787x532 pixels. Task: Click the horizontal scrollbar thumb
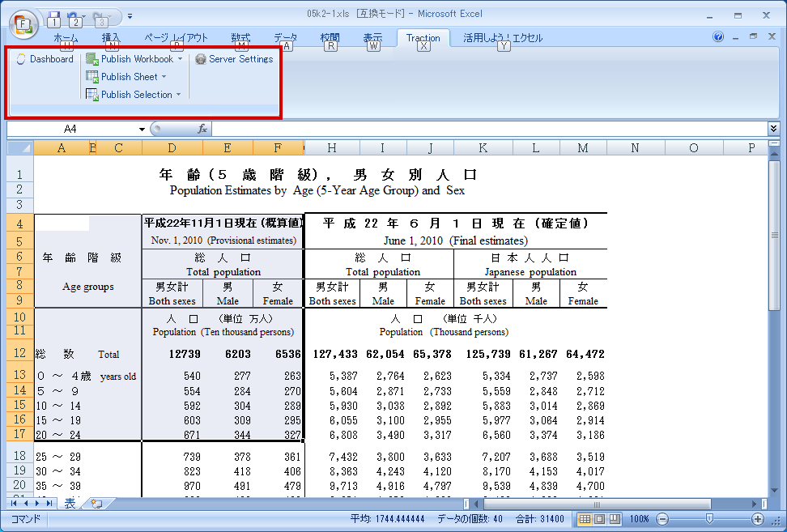[598, 504]
